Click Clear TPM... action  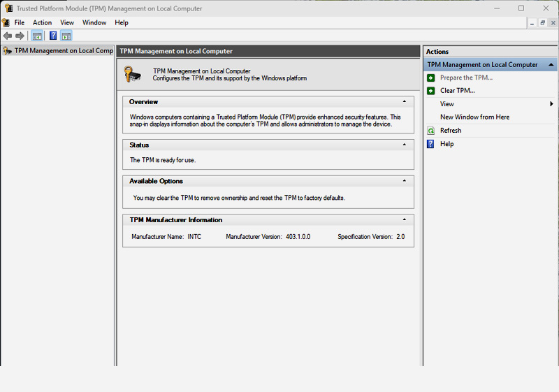point(458,91)
